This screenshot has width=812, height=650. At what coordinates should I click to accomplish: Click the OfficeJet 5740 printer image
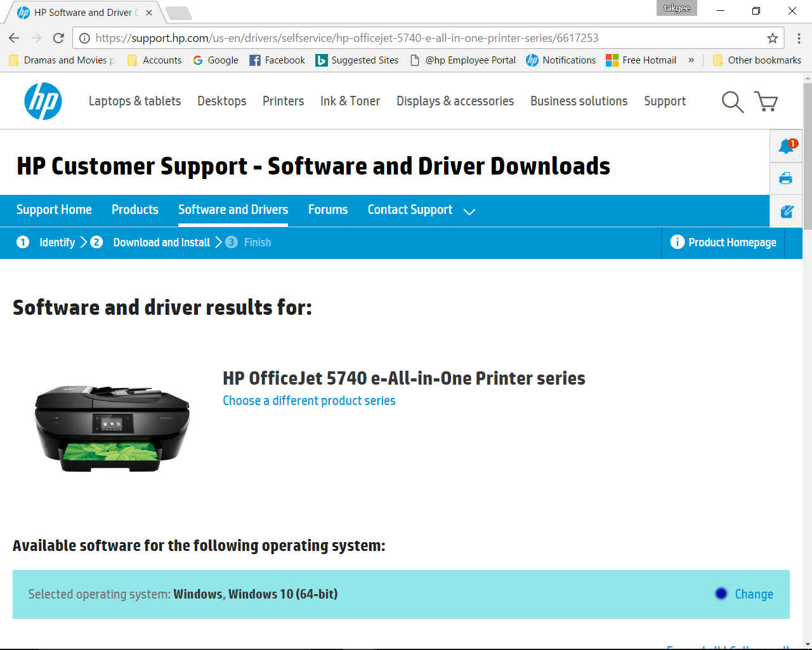coord(112,427)
